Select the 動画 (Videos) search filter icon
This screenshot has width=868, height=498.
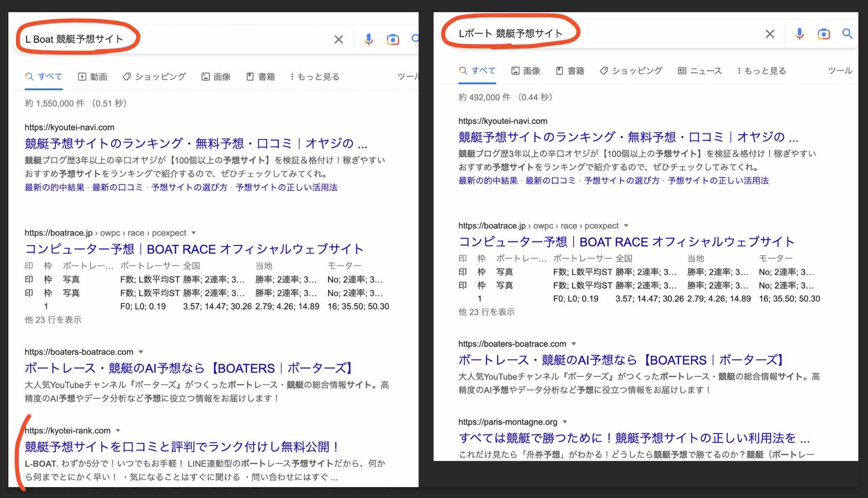(x=81, y=76)
